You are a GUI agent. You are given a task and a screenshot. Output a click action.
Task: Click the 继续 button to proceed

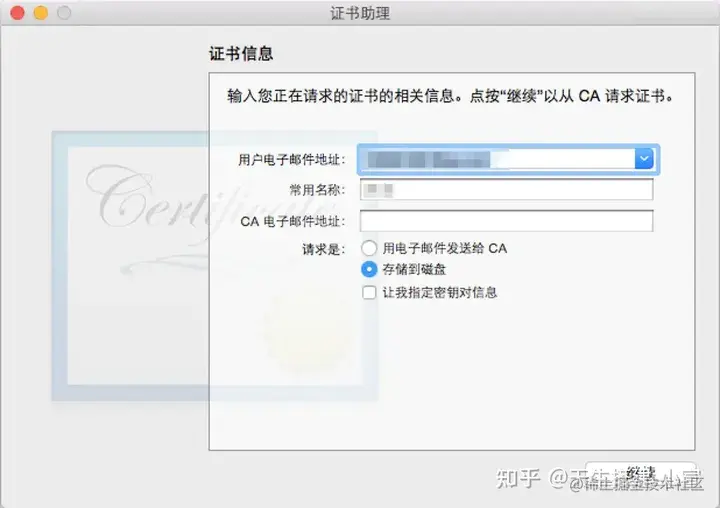tap(641, 473)
